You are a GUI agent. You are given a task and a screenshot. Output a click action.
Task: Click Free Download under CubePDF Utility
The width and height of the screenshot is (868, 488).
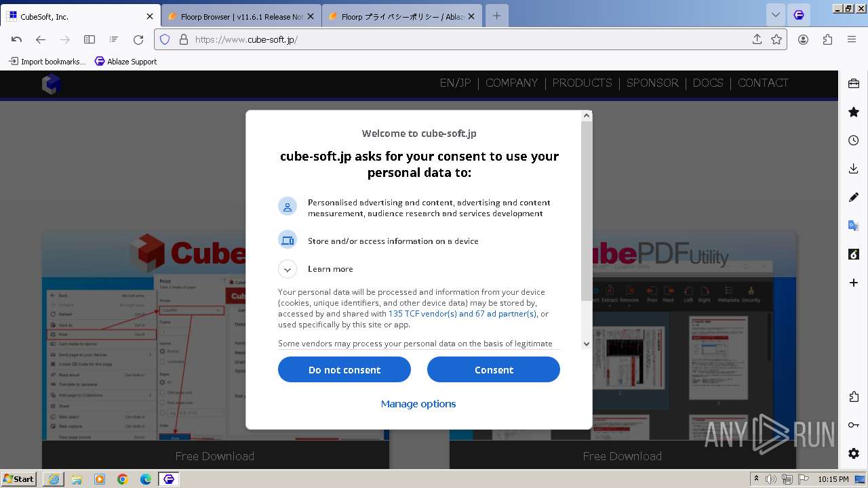pyautogui.click(x=623, y=456)
